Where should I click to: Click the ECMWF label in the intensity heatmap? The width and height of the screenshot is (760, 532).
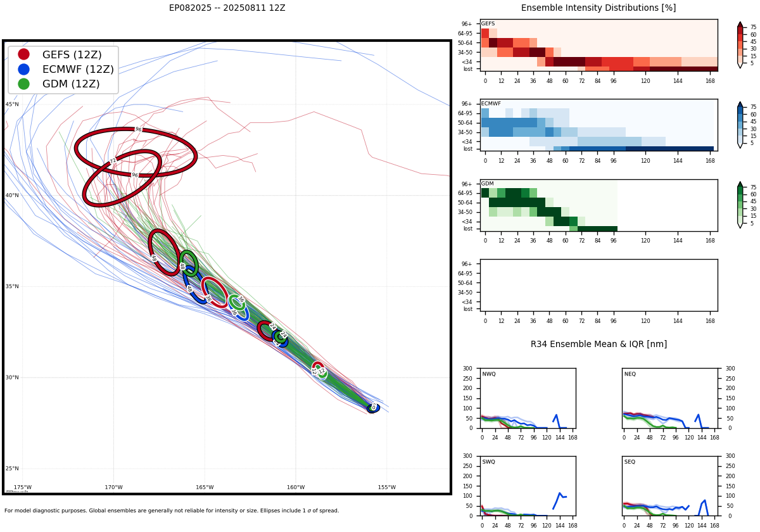[491, 104]
